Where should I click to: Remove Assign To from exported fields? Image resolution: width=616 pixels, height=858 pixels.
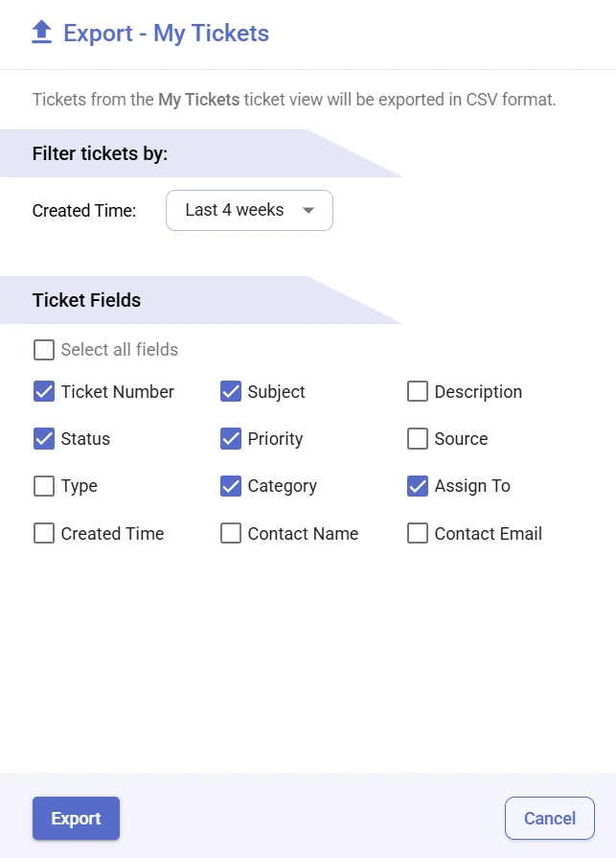pos(418,486)
